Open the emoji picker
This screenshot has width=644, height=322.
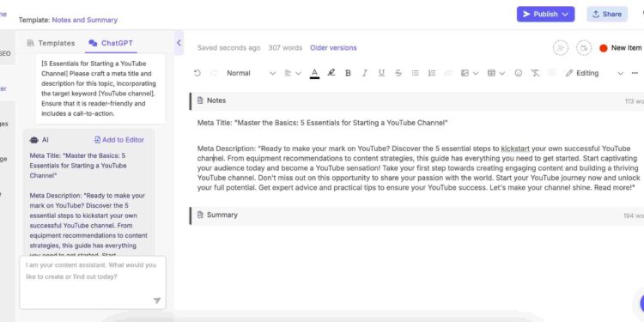click(519, 73)
